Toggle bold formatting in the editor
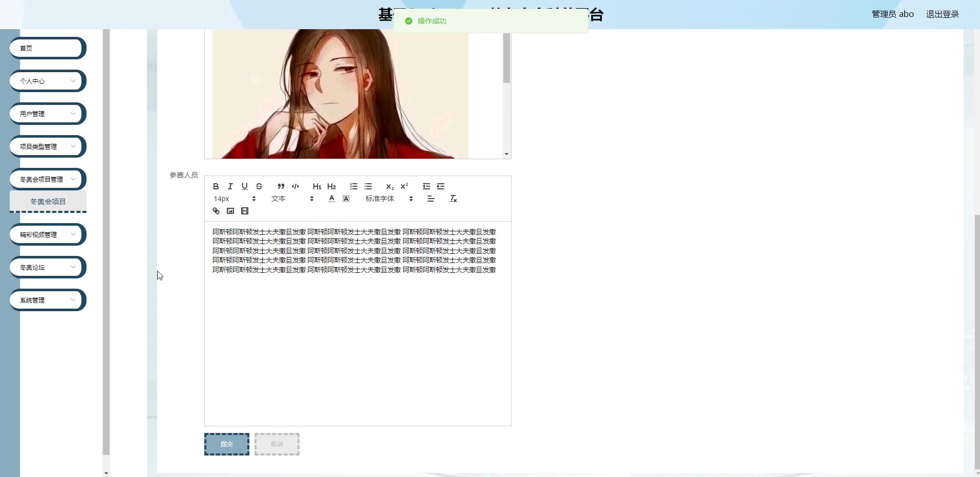This screenshot has height=477, width=980. click(216, 186)
